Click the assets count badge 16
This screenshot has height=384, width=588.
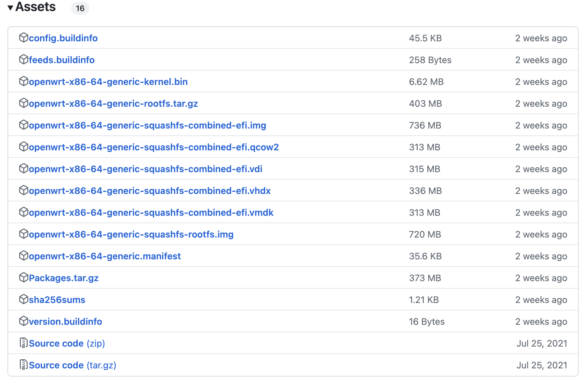pos(80,8)
